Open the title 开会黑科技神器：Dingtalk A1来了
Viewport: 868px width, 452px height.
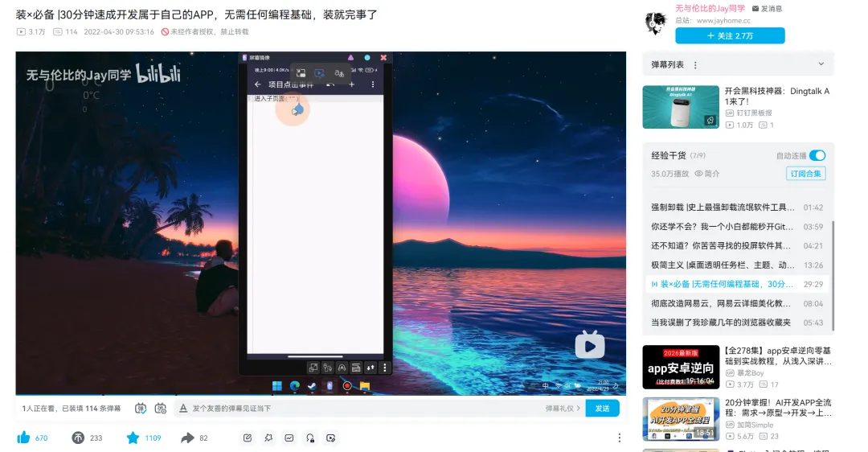pos(778,96)
